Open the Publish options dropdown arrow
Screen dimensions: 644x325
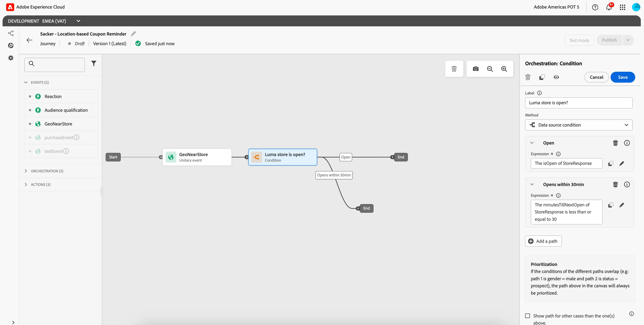628,40
